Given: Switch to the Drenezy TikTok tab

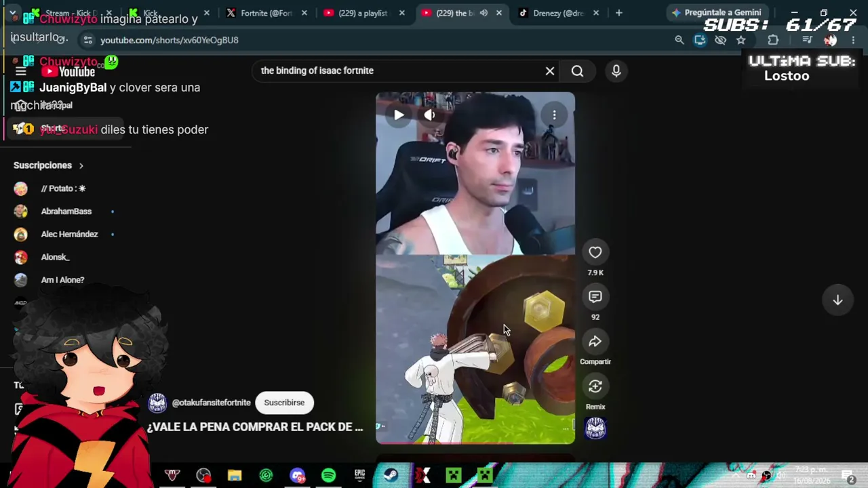Looking at the screenshot, I should (558, 13).
